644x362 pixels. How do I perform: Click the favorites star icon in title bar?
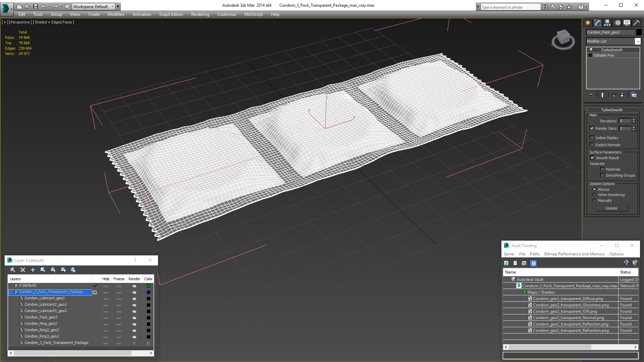[x=569, y=7]
